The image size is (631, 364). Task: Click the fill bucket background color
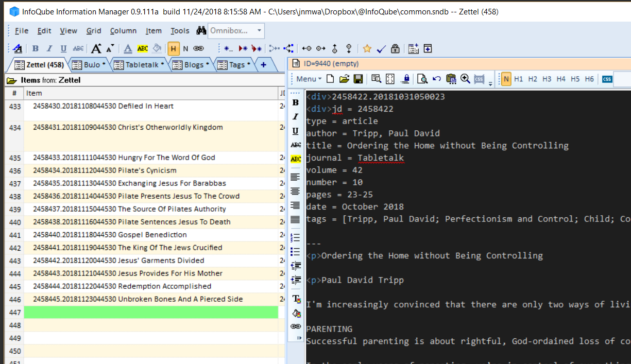pos(158,48)
